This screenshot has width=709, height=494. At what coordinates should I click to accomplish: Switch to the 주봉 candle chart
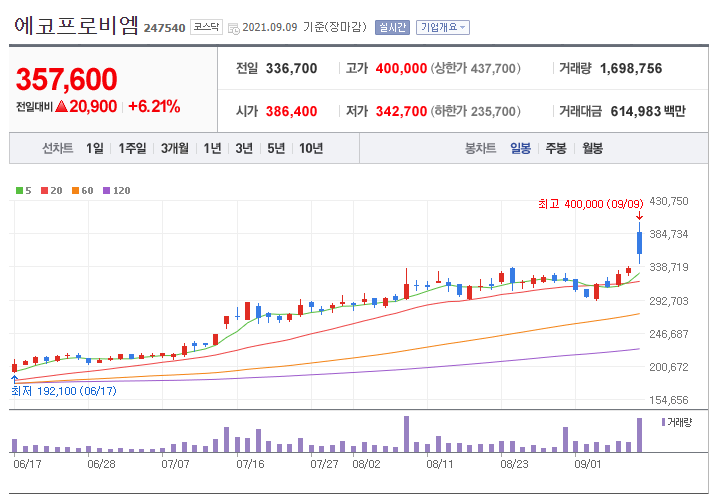click(556, 148)
